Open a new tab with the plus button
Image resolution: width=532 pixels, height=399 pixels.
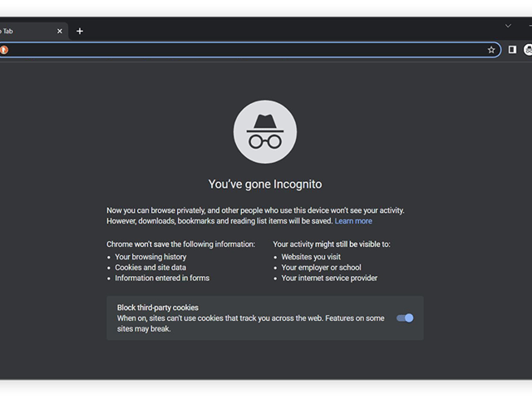(80, 32)
